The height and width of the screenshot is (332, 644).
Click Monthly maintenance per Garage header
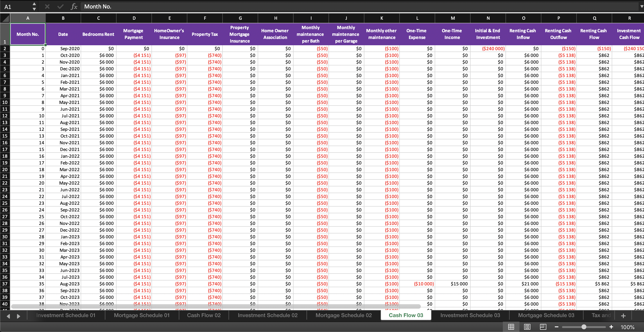(346, 34)
